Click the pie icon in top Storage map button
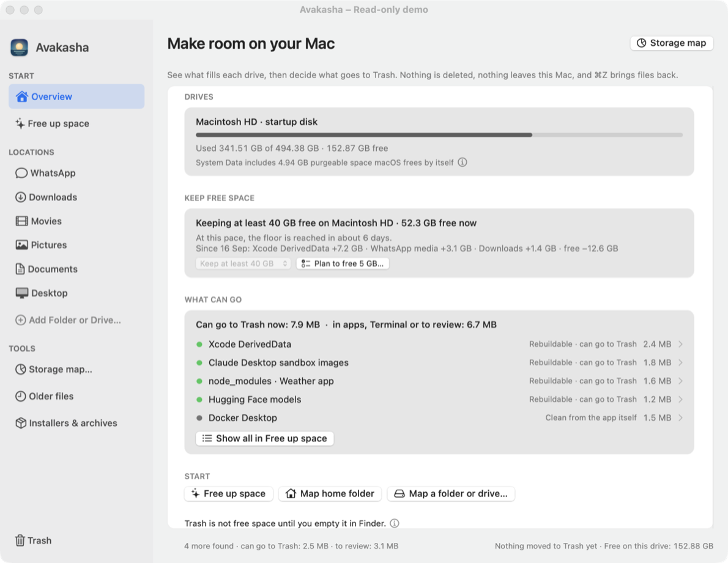The width and height of the screenshot is (728, 563). click(641, 43)
